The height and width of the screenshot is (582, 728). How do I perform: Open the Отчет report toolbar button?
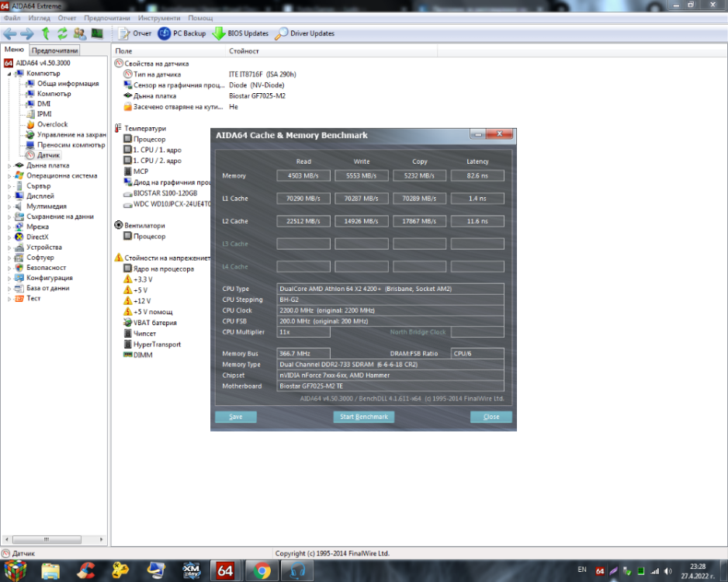134,33
